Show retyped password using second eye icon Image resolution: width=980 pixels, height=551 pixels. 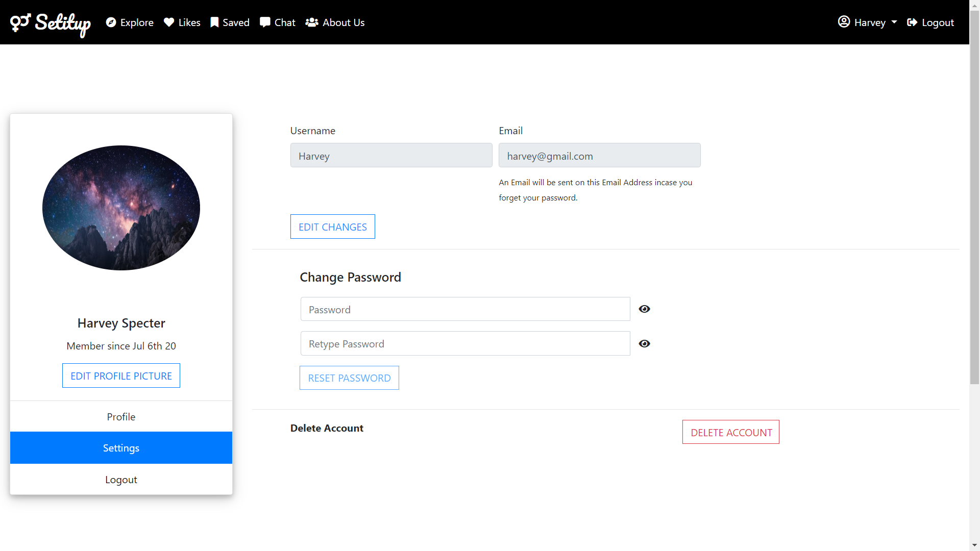[644, 344]
